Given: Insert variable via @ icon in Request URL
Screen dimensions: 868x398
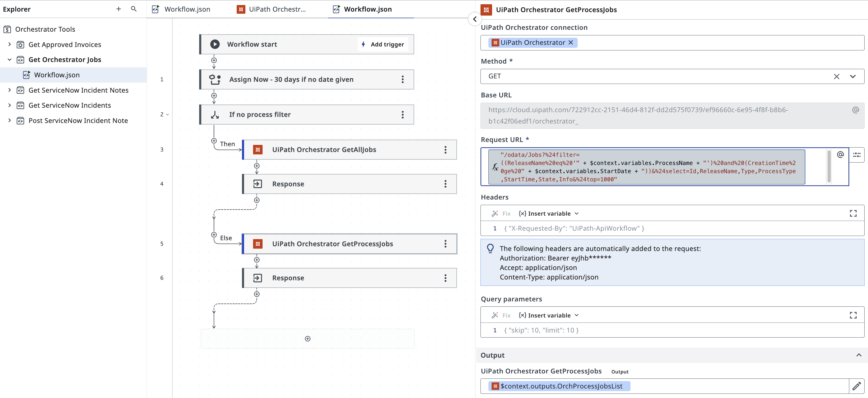Looking at the screenshot, I should click(840, 155).
